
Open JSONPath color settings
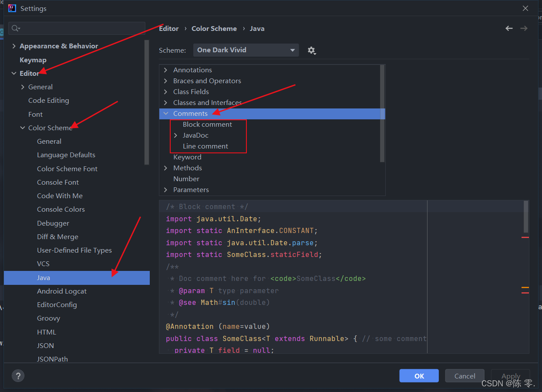click(52, 359)
